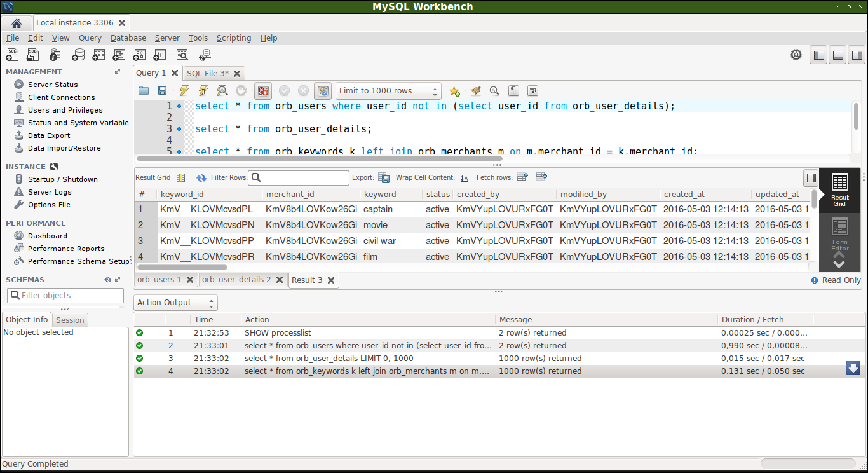Fetch all rows icon

pos(541,177)
